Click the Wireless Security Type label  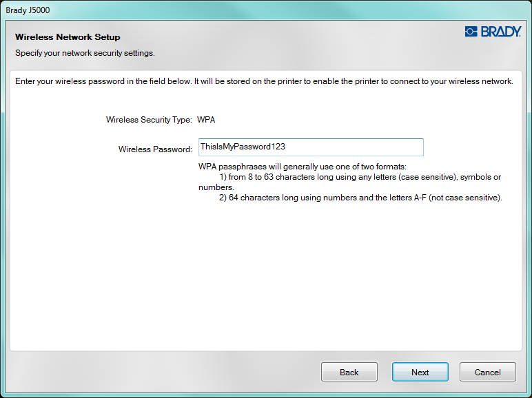[149, 120]
